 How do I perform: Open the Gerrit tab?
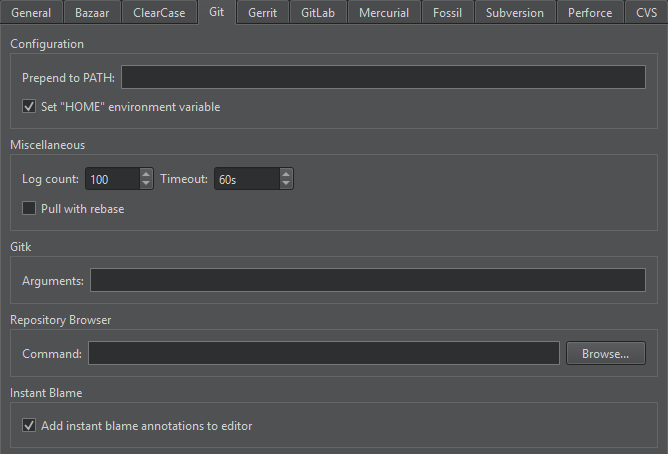tap(262, 13)
